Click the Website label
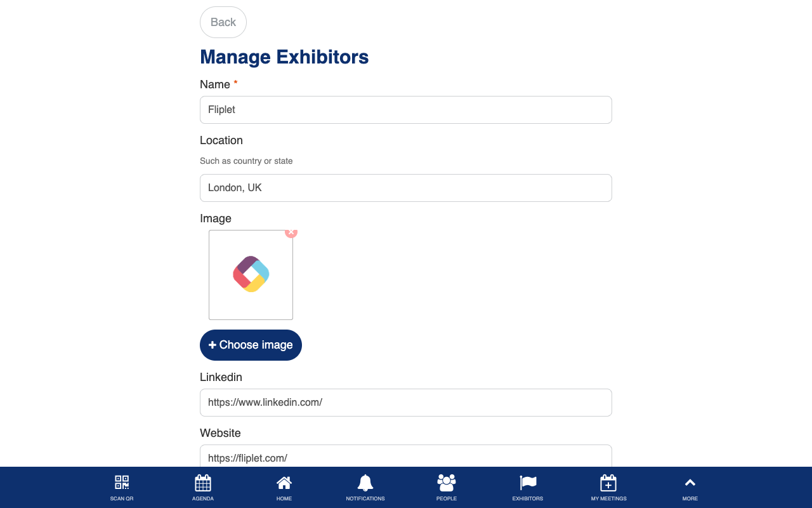 (220, 433)
